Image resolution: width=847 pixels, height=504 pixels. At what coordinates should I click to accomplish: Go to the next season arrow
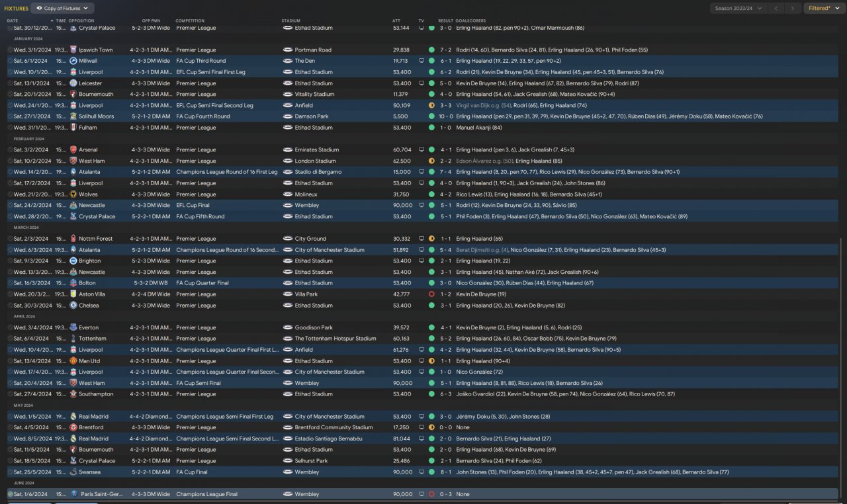click(x=793, y=9)
